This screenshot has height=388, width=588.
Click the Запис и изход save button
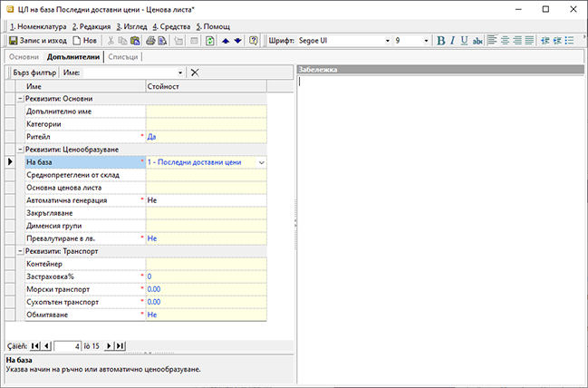(38, 41)
